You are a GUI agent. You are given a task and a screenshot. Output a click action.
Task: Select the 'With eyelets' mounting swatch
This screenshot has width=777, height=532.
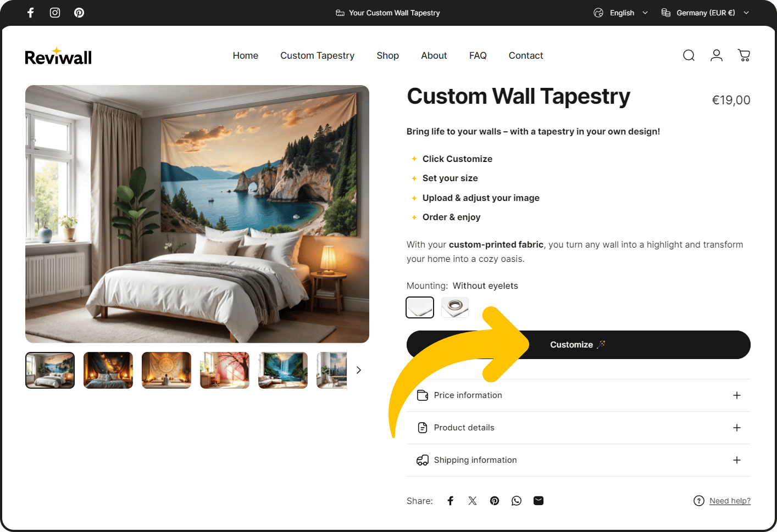pos(455,307)
